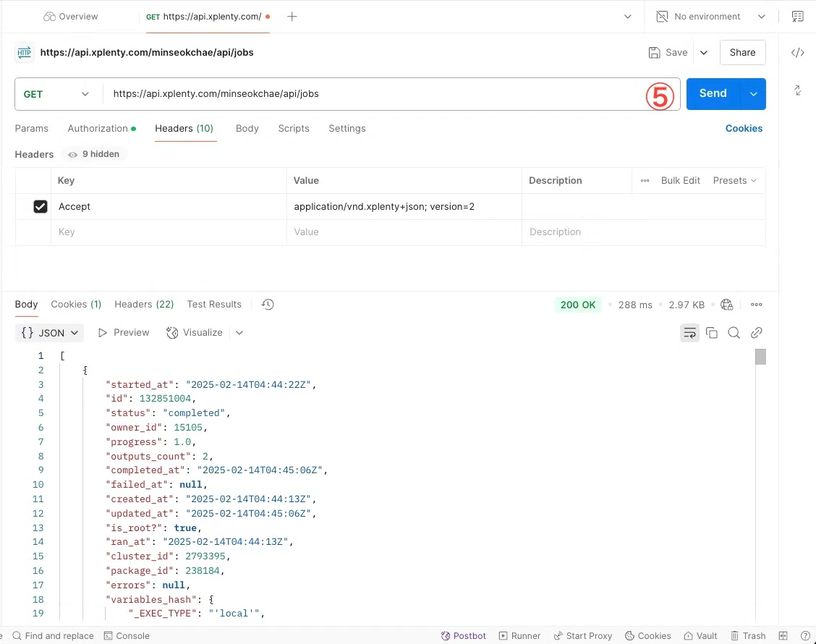Select the response Body tab
Image resolution: width=816 pixels, height=644 pixels.
tap(26, 305)
